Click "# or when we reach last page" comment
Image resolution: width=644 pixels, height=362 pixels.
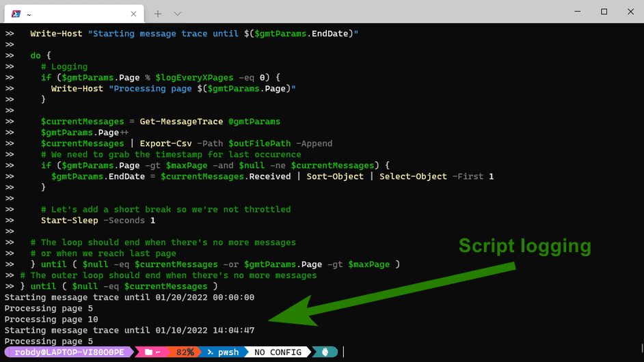pyautogui.click(x=103, y=253)
